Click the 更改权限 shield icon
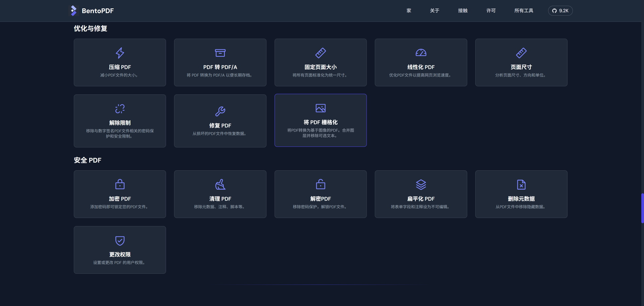Viewport: 644px width, 306px height. (119, 241)
